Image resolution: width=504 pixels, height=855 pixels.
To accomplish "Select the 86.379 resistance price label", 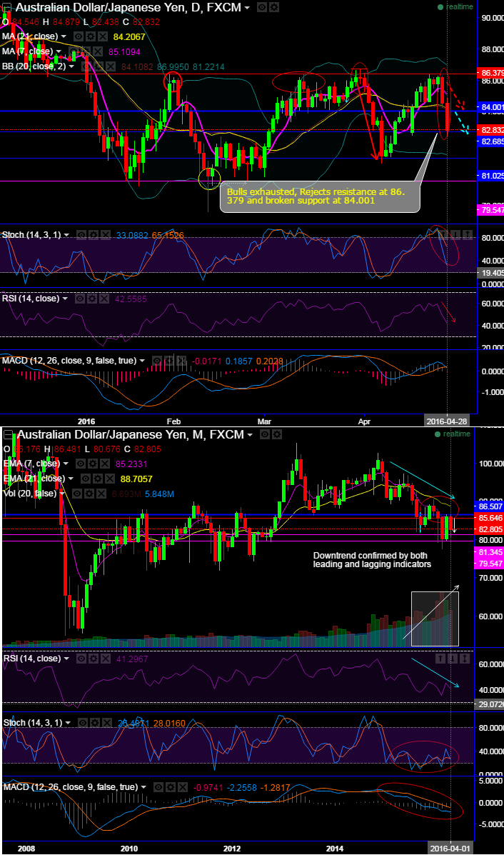I will [490, 73].
